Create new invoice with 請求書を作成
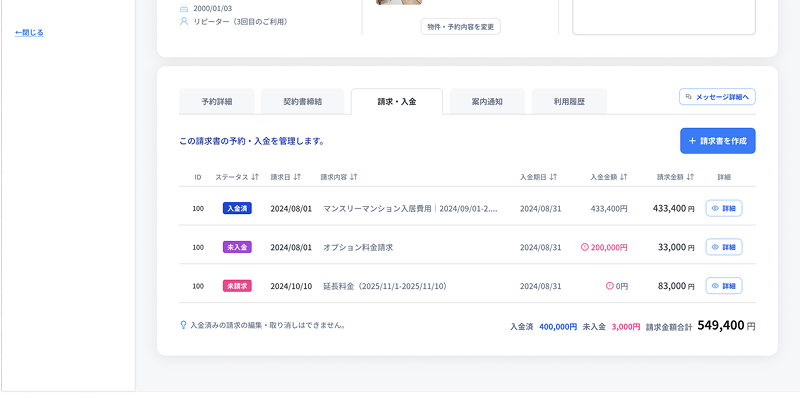The image size is (800, 400). [717, 141]
